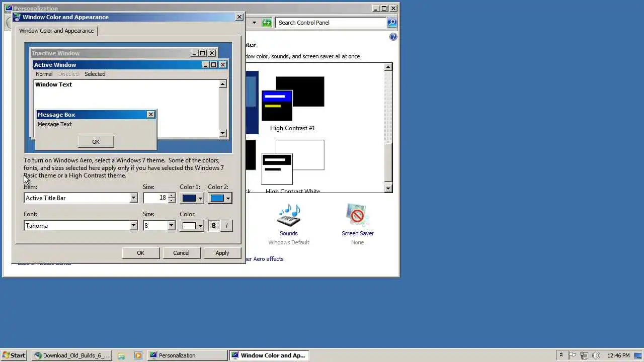644x362 pixels.
Task: Click OK in the Window Color dialog
Action: point(141,253)
